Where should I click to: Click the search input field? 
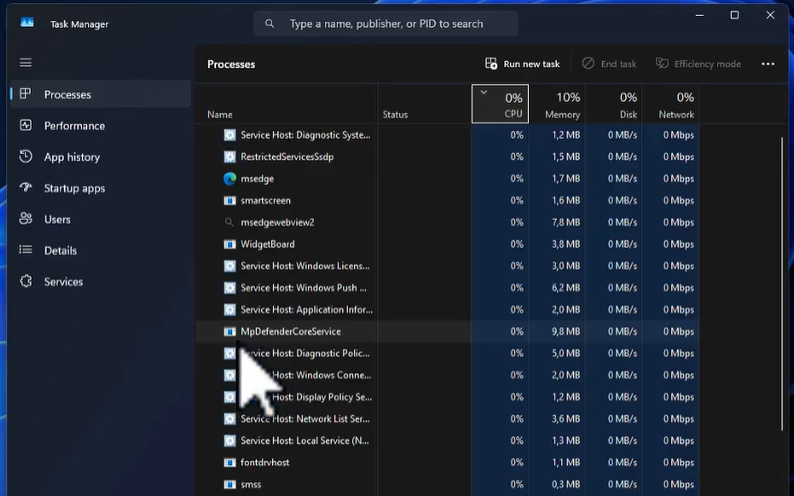point(385,24)
